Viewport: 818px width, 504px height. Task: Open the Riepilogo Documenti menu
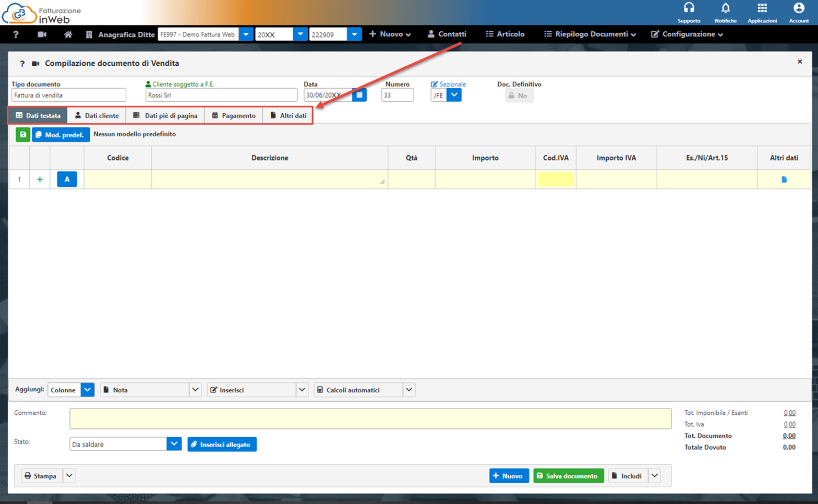point(590,34)
